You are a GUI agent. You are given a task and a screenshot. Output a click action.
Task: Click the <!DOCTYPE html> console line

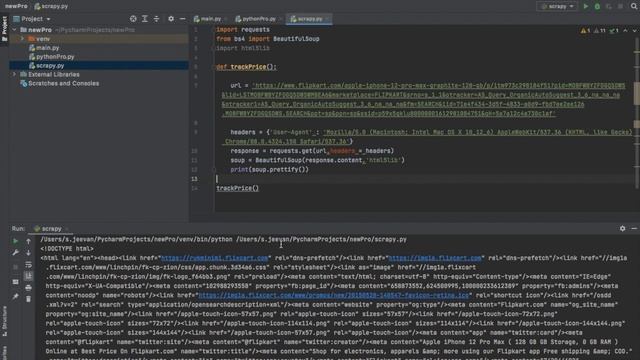[67, 249]
